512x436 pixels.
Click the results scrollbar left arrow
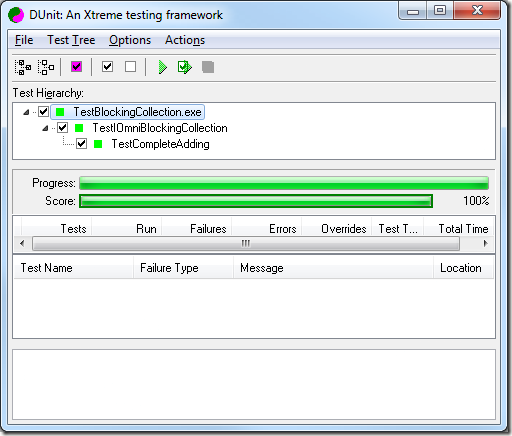(22, 244)
